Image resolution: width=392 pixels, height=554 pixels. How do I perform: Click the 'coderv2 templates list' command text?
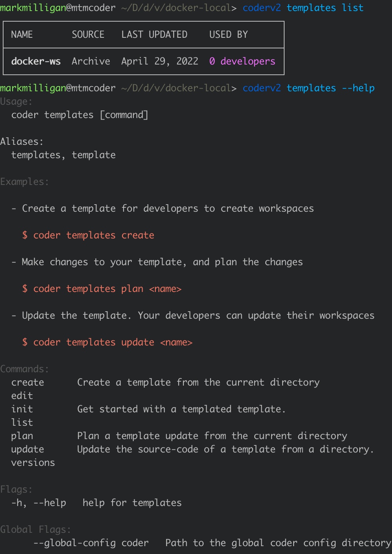pyautogui.click(x=303, y=8)
